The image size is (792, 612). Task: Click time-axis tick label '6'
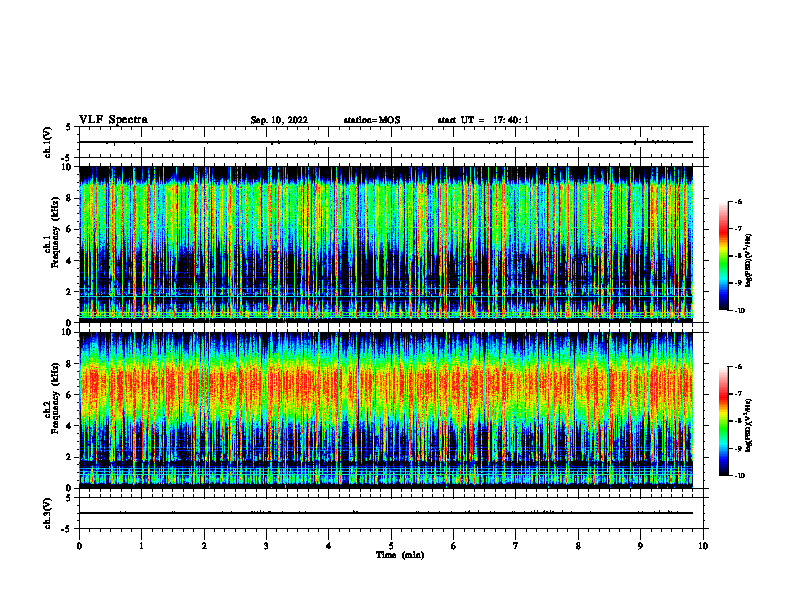(x=454, y=546)
